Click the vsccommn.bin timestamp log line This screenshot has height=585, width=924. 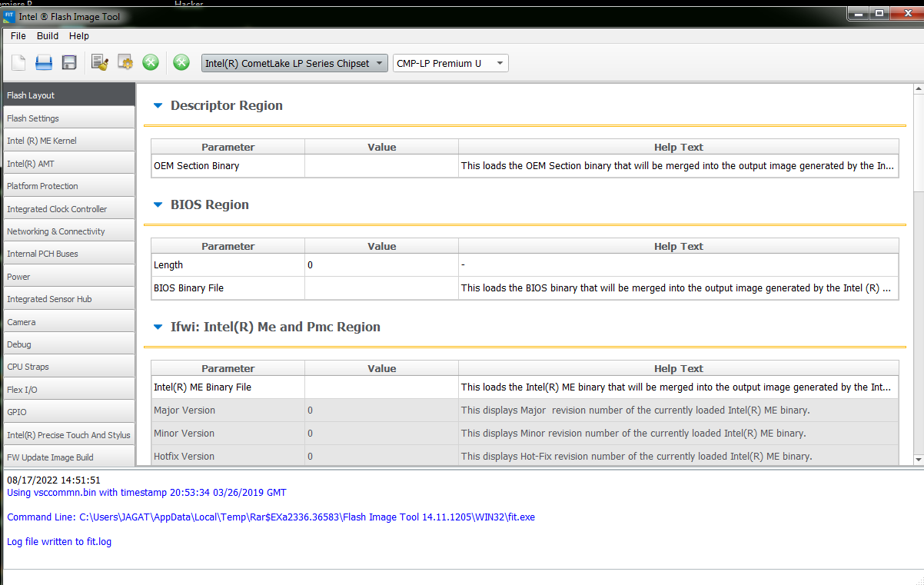146,493
